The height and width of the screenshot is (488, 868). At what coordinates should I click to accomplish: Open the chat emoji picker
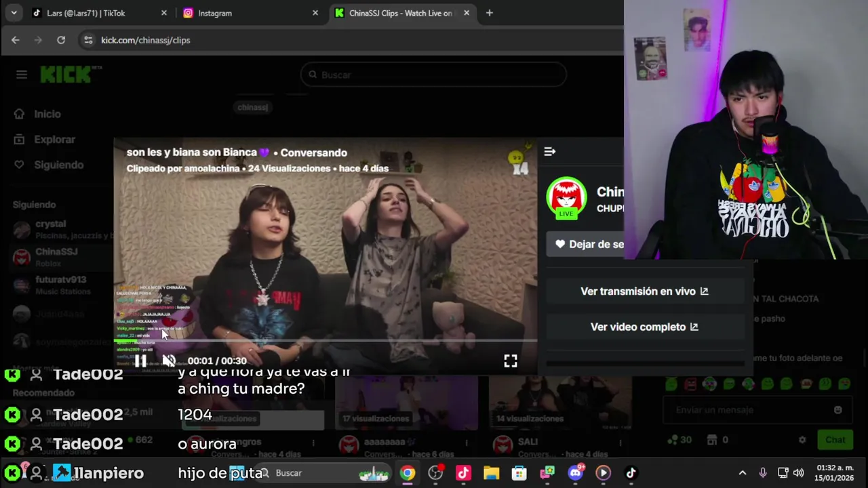(x=838, y=410)
